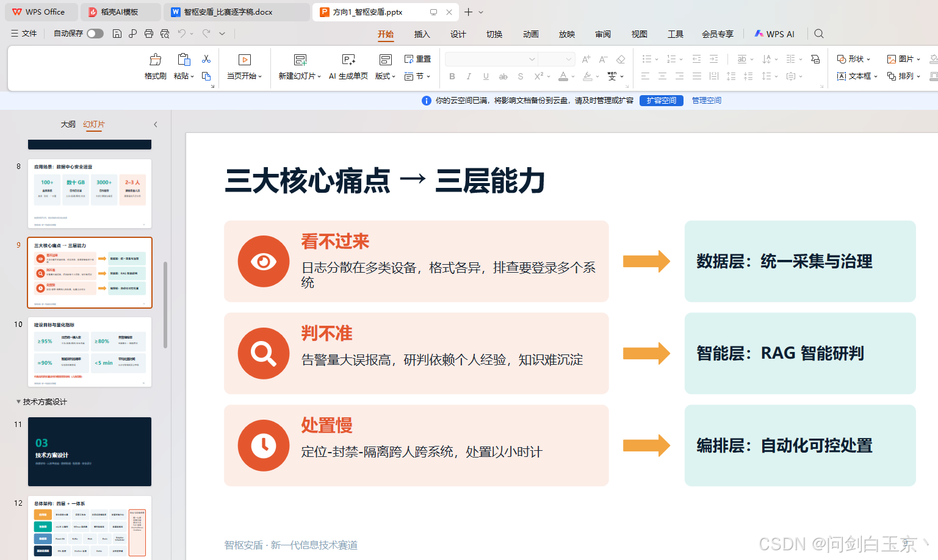
Task: Click the undo arrow icon
Action: pos(182,34)
